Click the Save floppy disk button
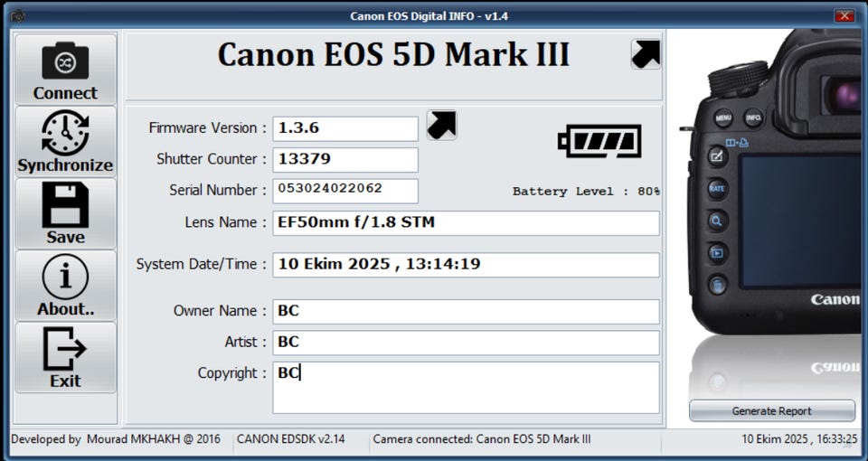The width and height of the screenshot is (868, 461). (x=65, y=213)
